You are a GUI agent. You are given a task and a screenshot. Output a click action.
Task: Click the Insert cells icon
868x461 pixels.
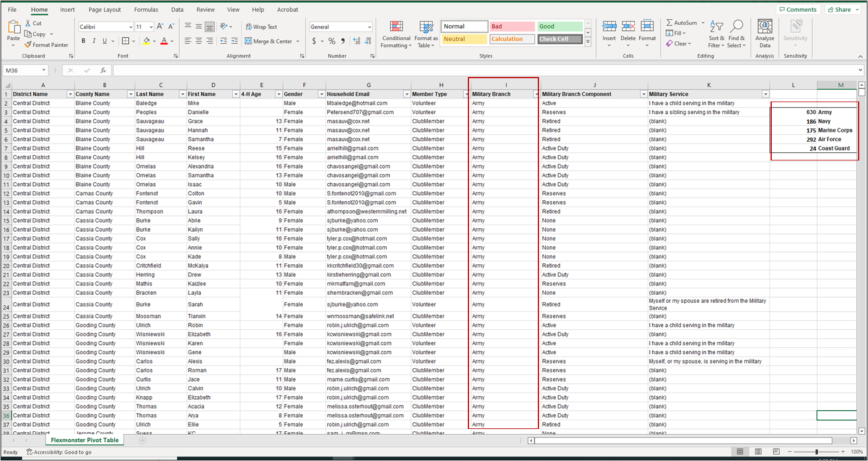pos(609,26)
